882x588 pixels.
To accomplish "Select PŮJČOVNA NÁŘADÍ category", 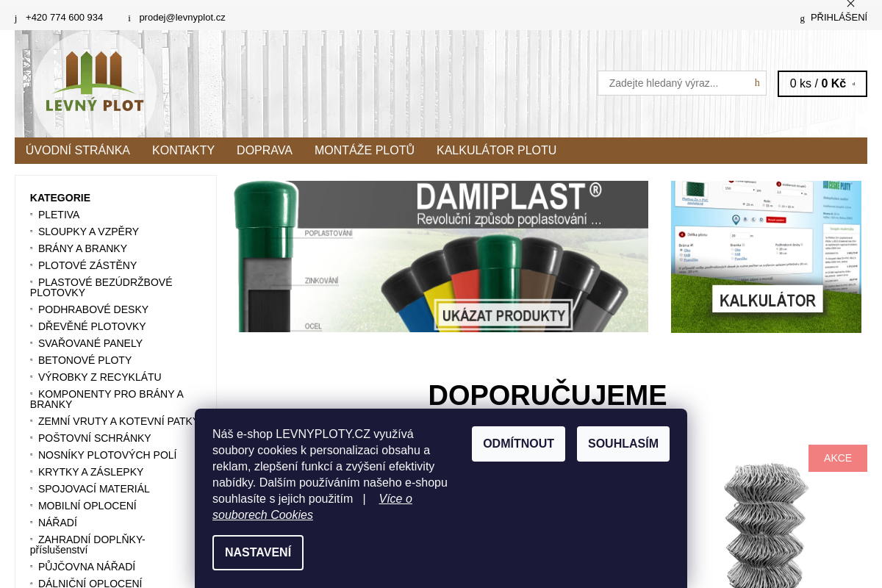I will coord(87,567).
